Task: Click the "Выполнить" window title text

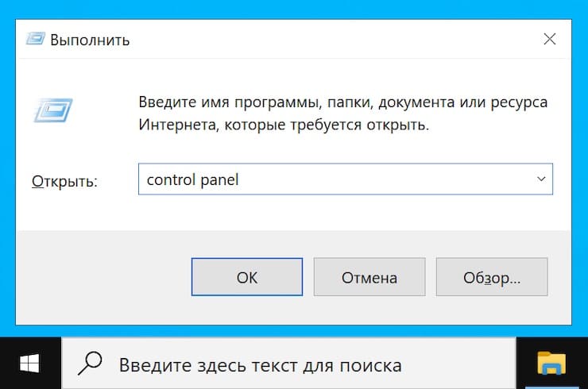Action: click(x=90, y=39)
